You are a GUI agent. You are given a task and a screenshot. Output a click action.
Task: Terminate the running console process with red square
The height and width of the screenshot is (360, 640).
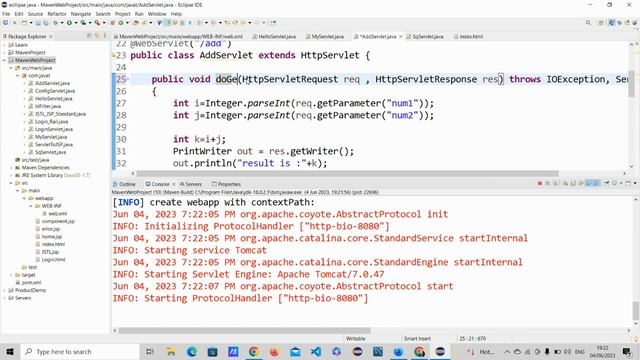pyautogui.click(x=540, y=184)
